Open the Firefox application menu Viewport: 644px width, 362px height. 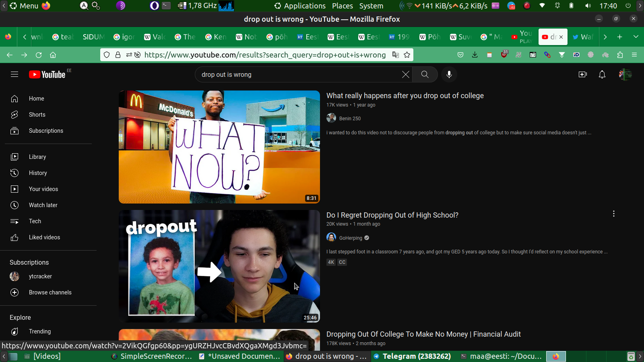point(634,55)
